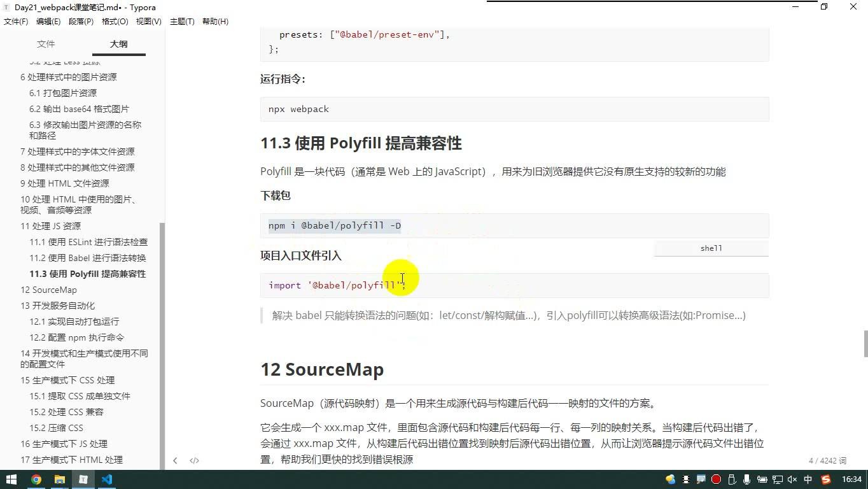Go to 11.1 使用 ESLint 进行语法检查

point(88,242)
